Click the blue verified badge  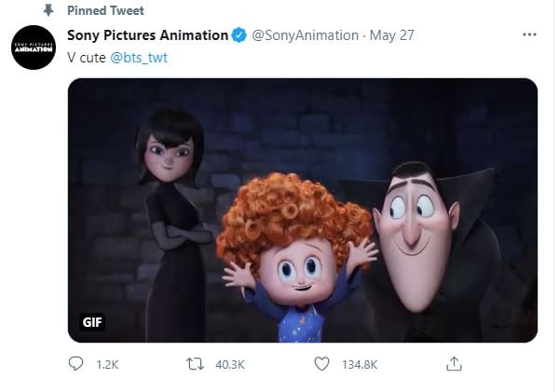click(239, 35)
